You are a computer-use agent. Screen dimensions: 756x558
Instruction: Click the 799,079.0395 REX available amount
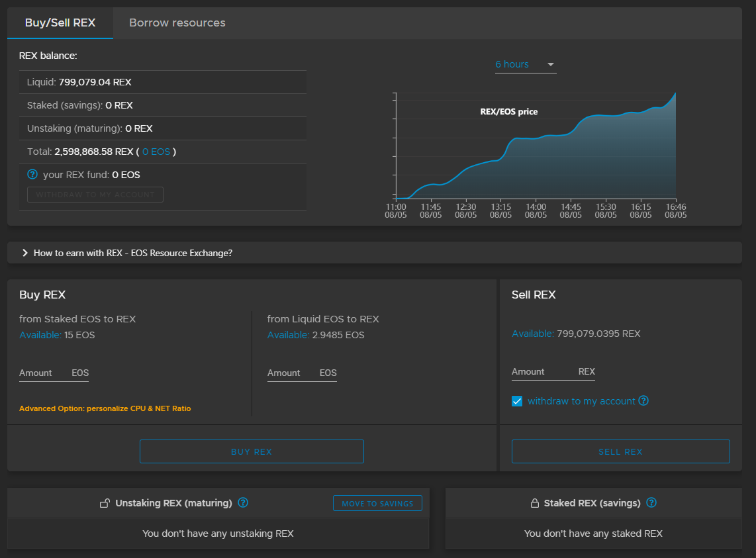pos(599,333)
